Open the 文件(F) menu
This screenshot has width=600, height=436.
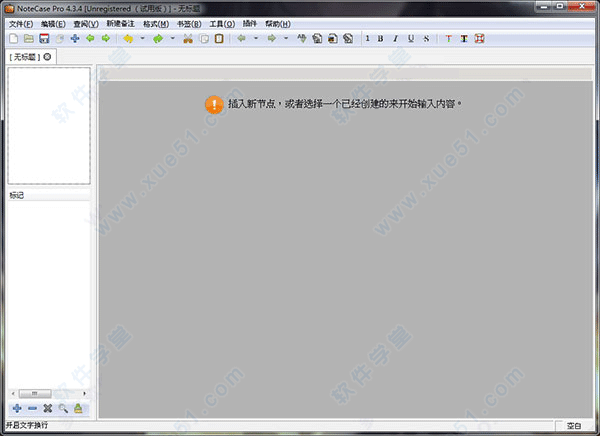point(21,24)
